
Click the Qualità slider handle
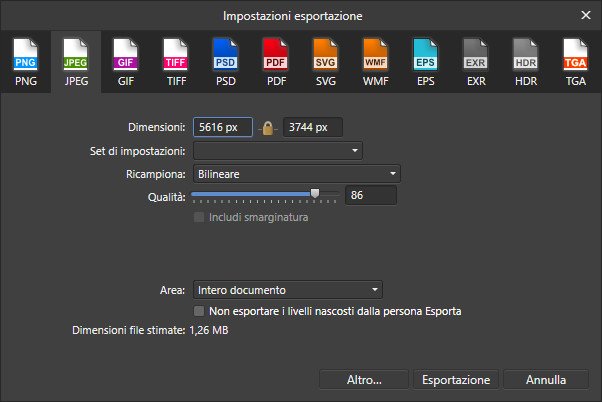pos(315,194)
